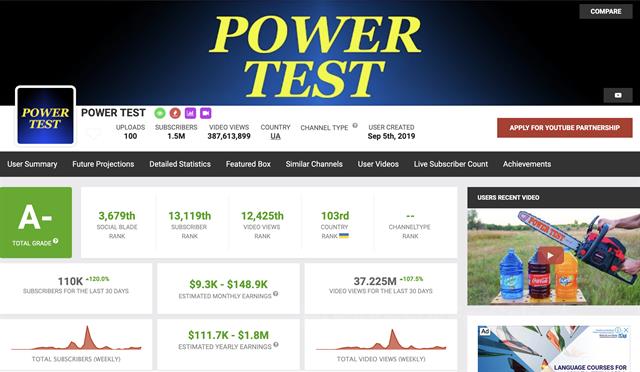Click the POWER TEST channel avatar
Viewport: 640px width, 372px height.
[45, 116]
